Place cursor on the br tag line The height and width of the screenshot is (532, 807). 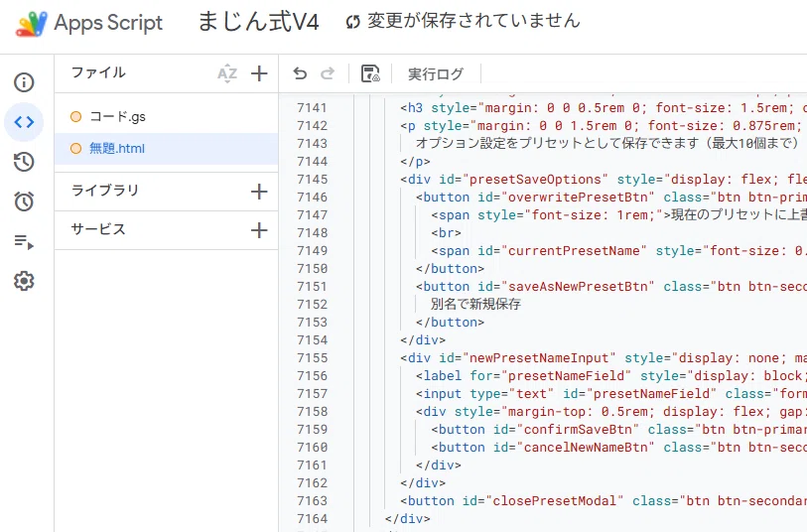click(446, 233)
